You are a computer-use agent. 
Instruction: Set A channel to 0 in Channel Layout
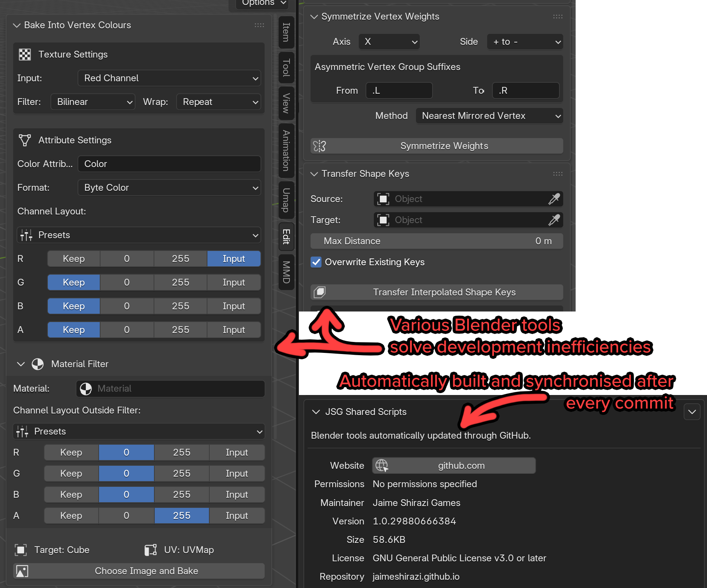(127, 330)
